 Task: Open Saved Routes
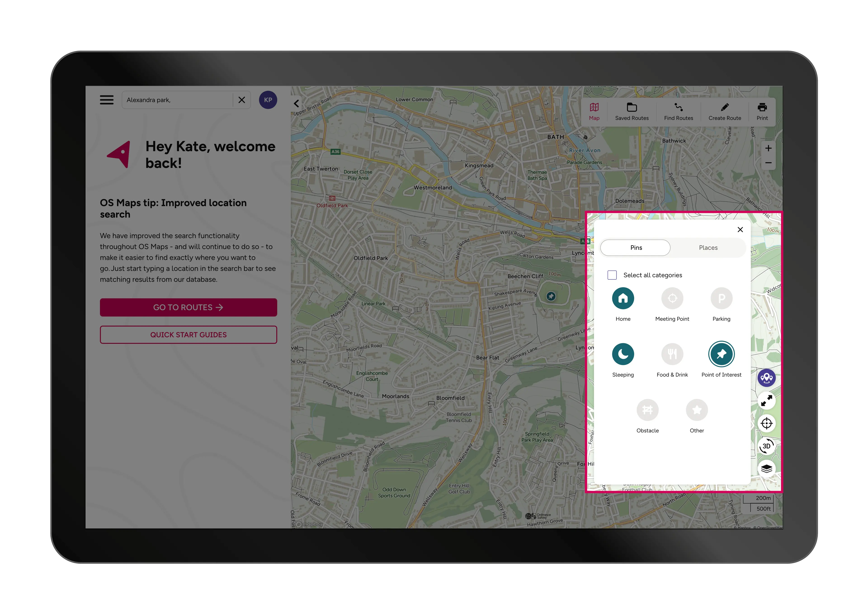632,111
